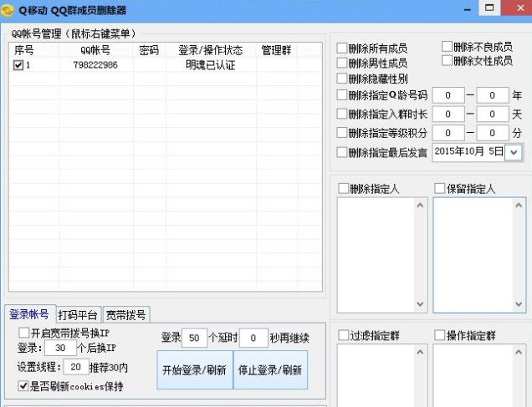Viewport: 532px width, 407px height.
Task: Click scroll down arrow in 保留指定人 list
Action: click(519, 304)
